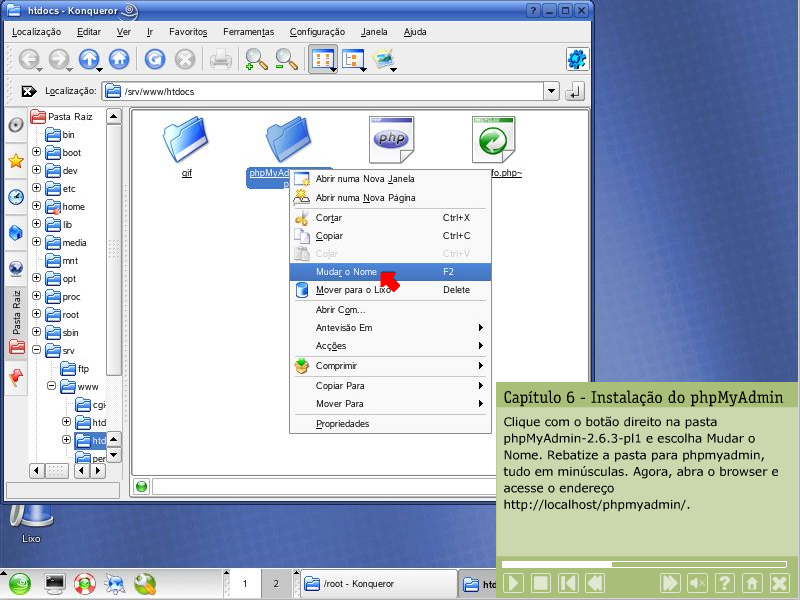Select Propriedades from the context menu
800x600 pixels.
coord(343,424)
